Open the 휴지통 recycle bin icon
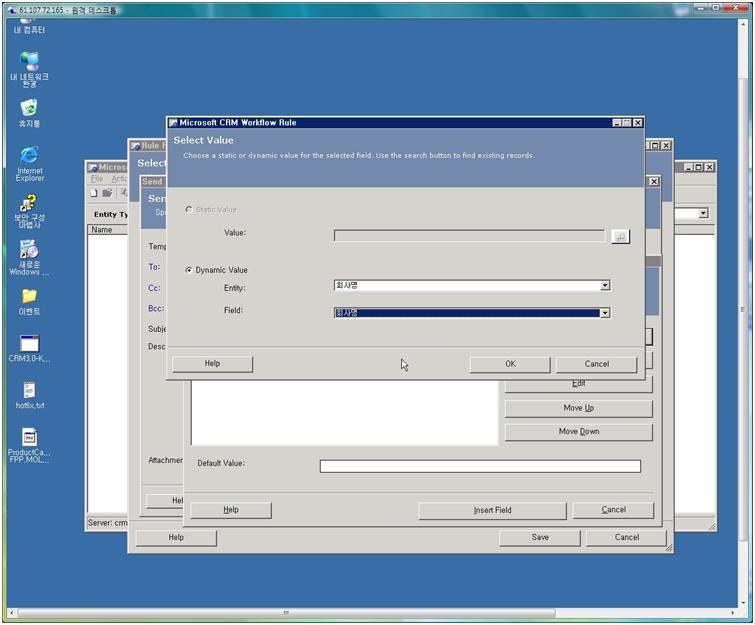The width and height of the screenshot is (755, 625). click(29, 113)
